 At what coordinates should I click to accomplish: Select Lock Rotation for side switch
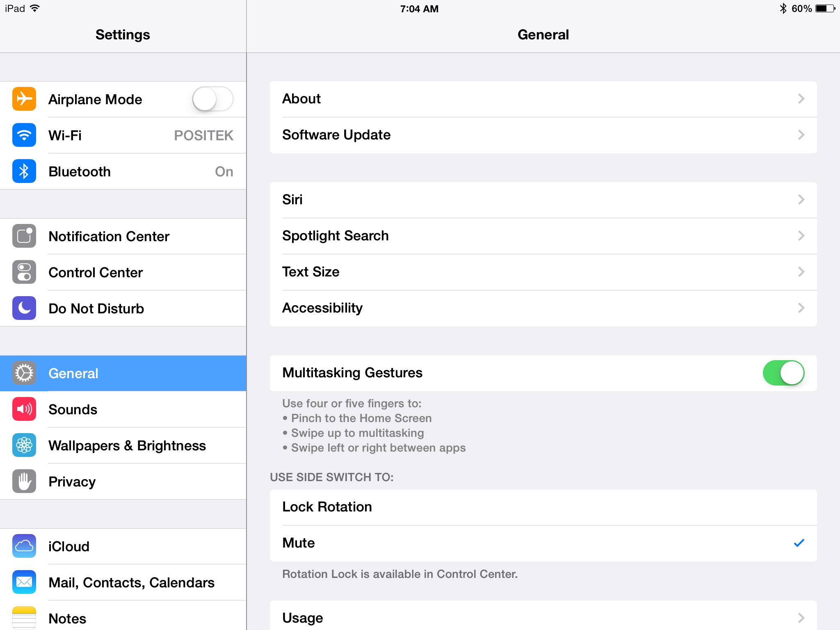543,507
